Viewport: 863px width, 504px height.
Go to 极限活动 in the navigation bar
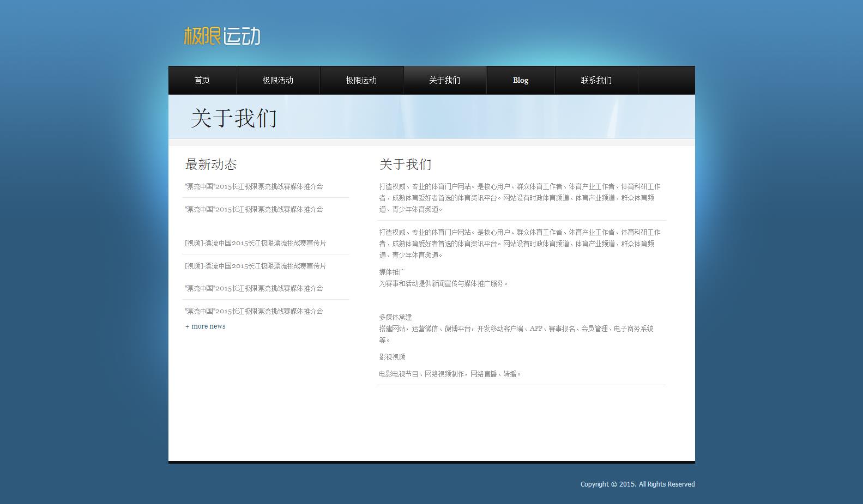[x=278, y=80]
